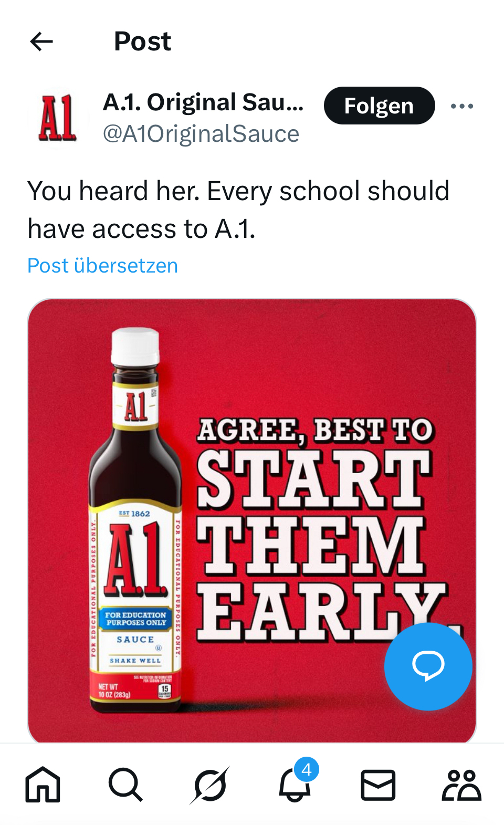Click the Post übersetzen link

103,266
